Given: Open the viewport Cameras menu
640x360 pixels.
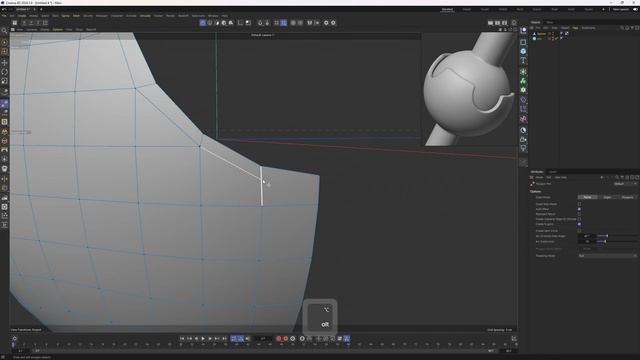Looking at the screenshot, I should click(31, 29).
